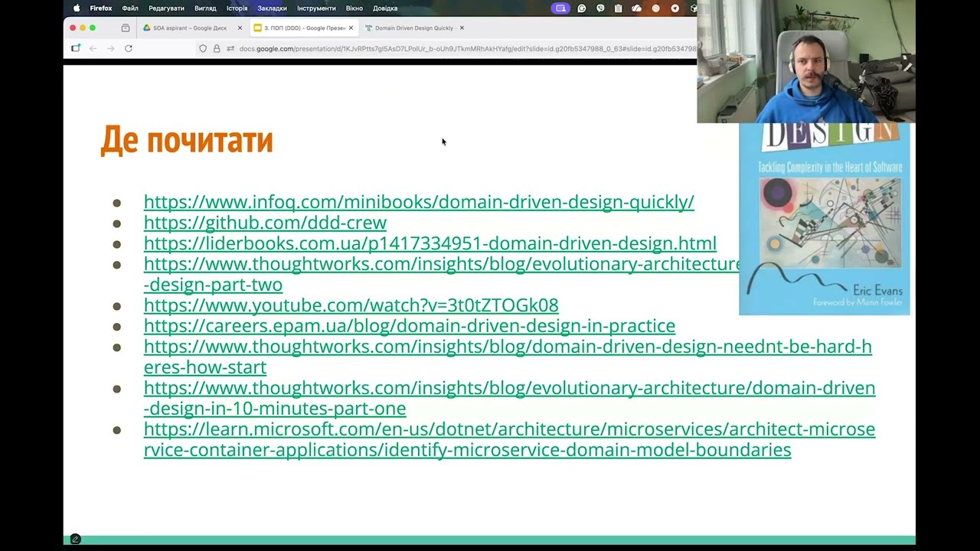Open the Закладки menu
This screenshot has height=551, width=980.
(272, 8)
